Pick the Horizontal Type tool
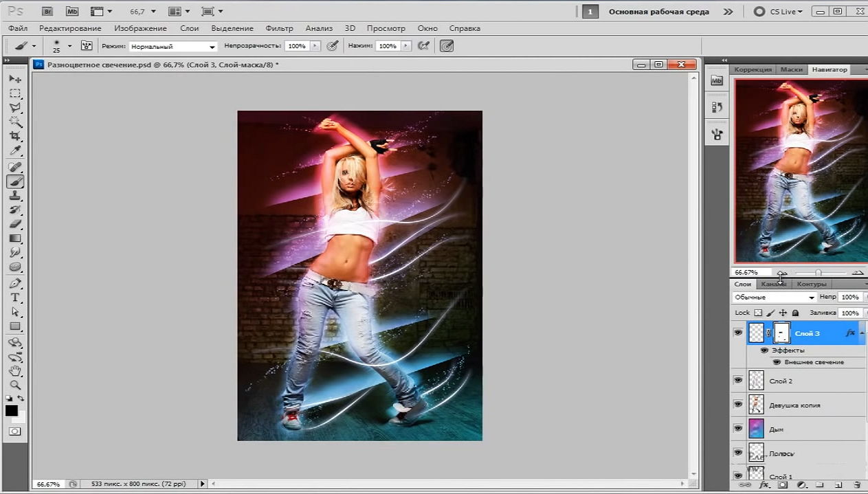Viewport: 868px width, 494px height. click(x=15, y=297)
